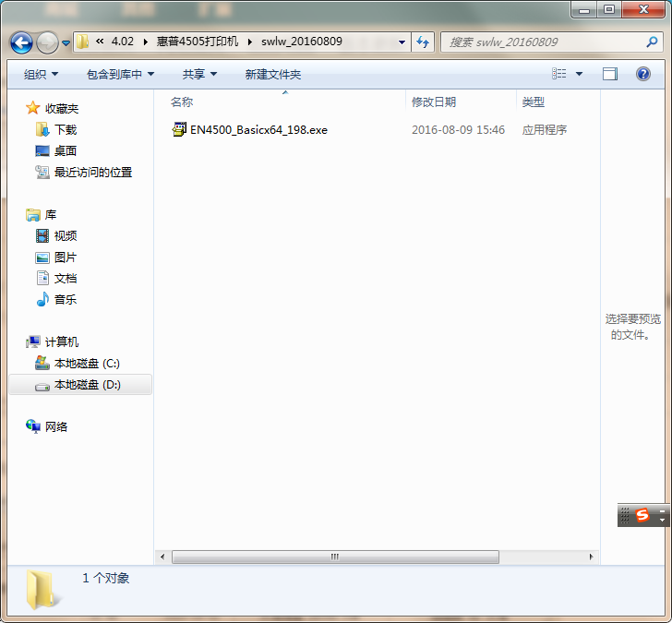
Task: Click the D: drive icon
Action: pos(42,387)
